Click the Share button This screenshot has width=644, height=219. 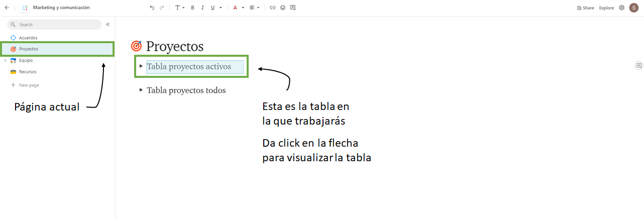pos(585,8)
